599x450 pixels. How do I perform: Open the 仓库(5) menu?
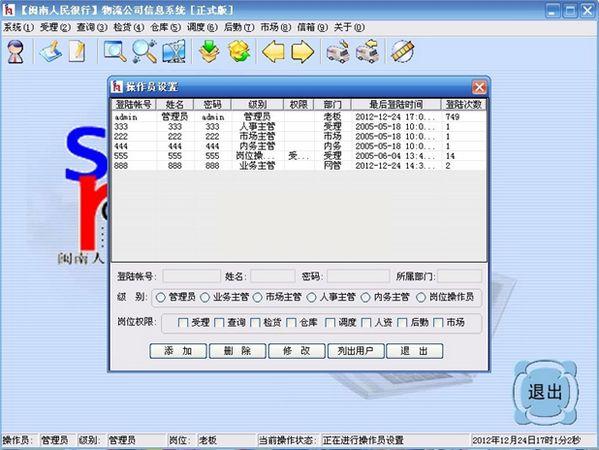165,27
